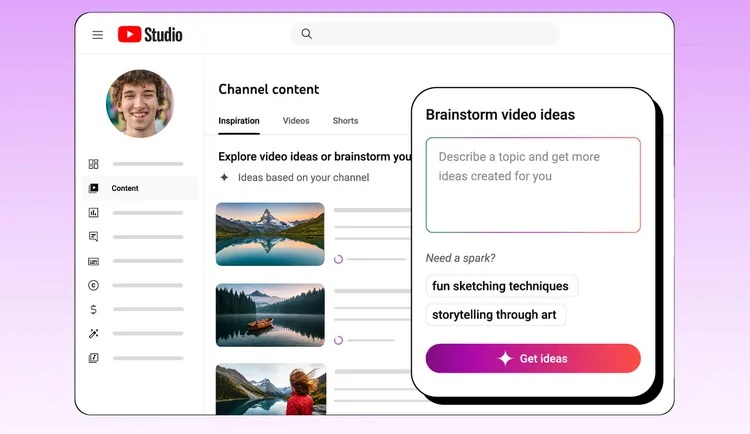
Task: Click the 'Channel content' heading
Action: (269, 89)
